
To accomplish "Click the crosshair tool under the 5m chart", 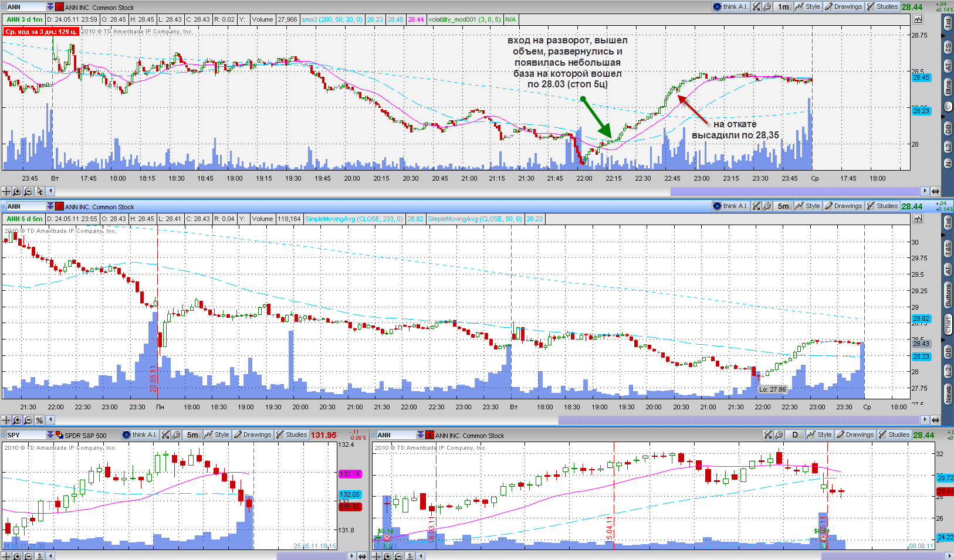I will (x=6, y=420).
